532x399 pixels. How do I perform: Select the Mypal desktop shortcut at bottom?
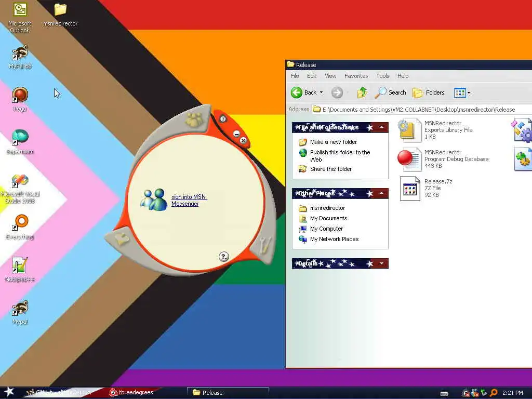20,312
